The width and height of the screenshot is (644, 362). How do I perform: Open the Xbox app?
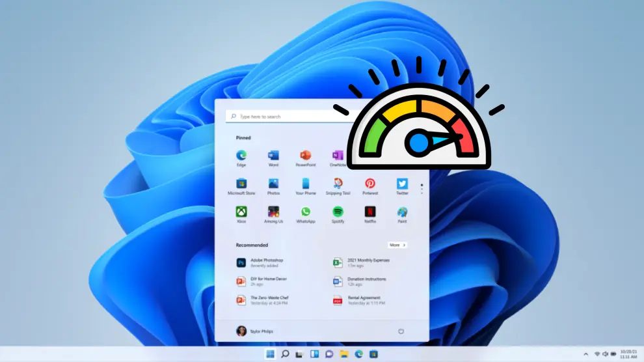pos(241,212)
